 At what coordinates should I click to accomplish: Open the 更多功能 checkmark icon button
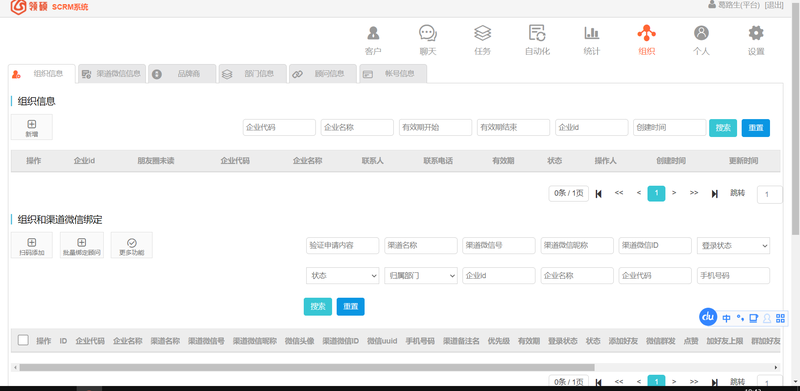[x=132, y=245]
